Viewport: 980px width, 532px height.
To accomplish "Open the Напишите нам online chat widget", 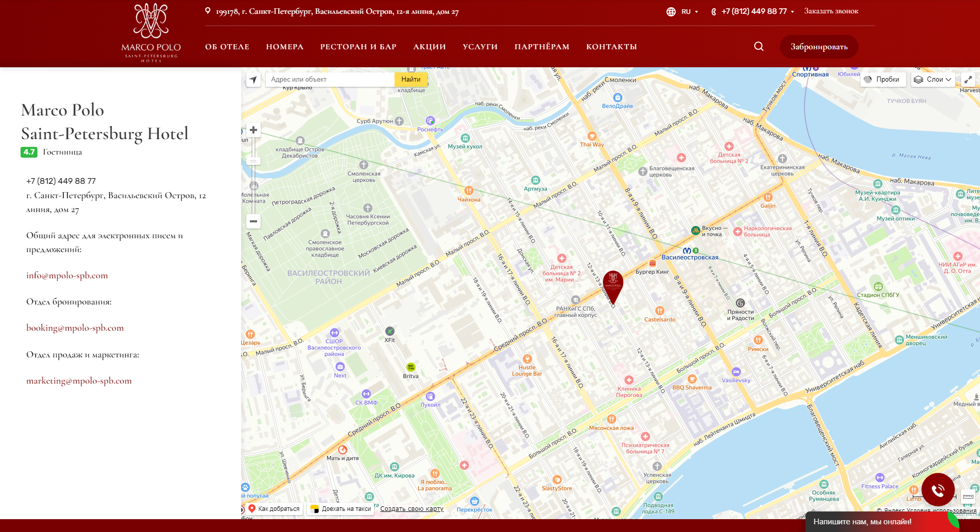I will tap(883, 522).
